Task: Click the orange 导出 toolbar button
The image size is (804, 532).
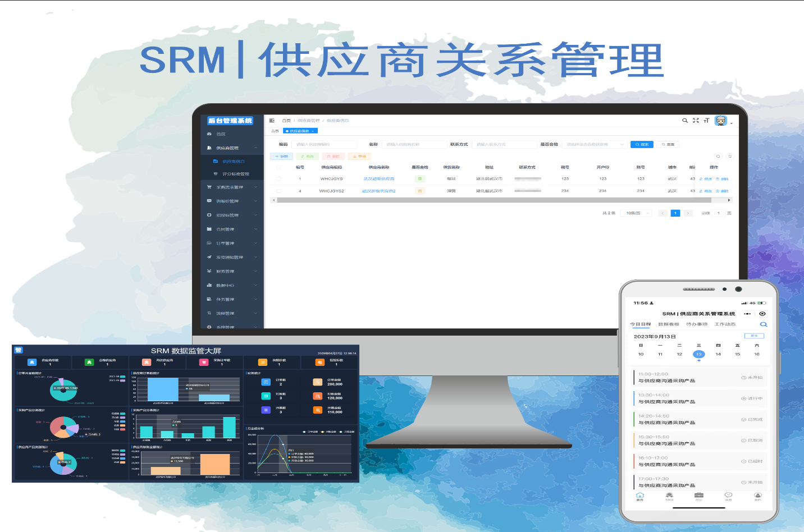Action: (x=360, y=157)
